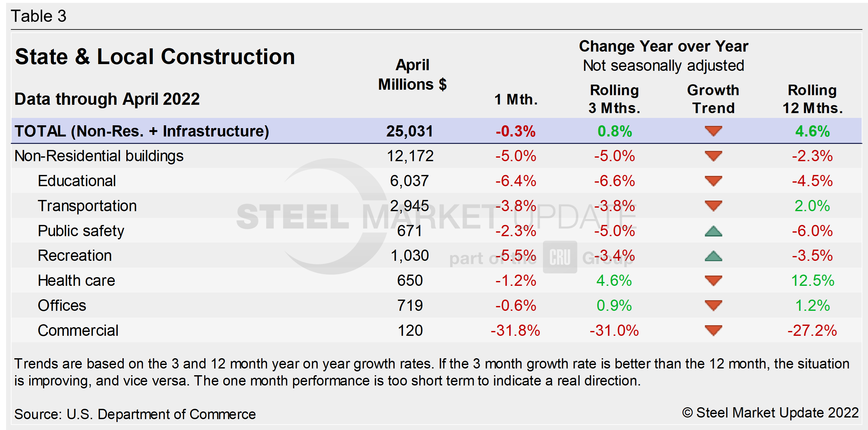This screenshot has height=430, width=868.
Task: Click the red down arrow in TOTAL row
Action: coord(713,131)
